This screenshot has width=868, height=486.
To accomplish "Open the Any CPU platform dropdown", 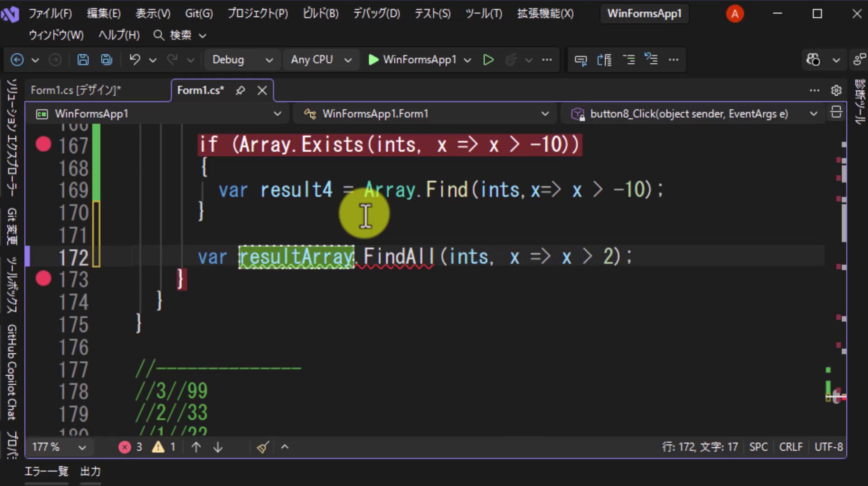I will click(321, 60).
